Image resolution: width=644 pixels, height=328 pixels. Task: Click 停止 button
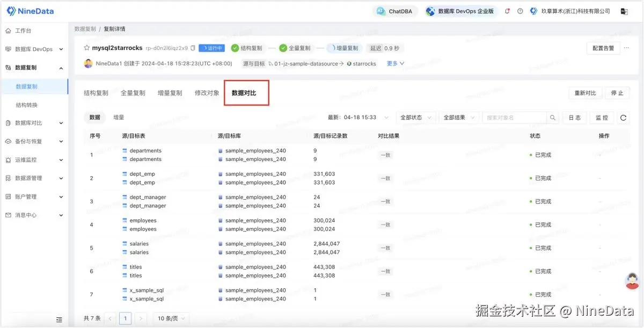(618, 93)
